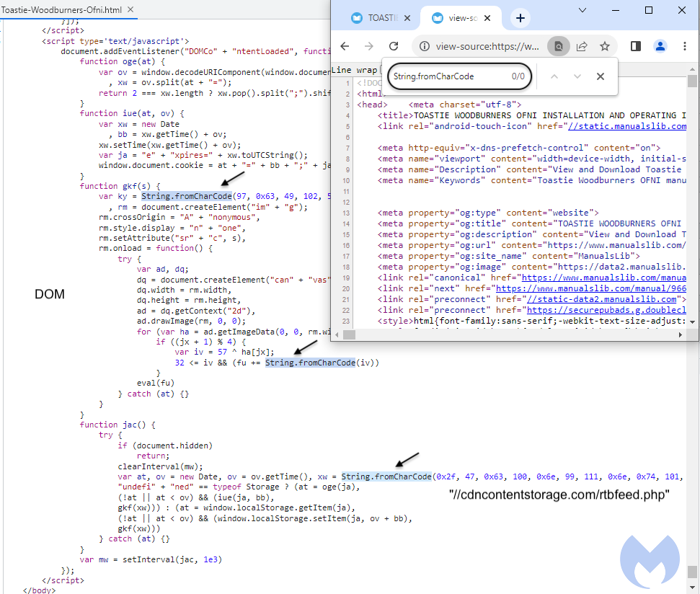Screen dimensions: 700x594
Task: Open Chrome's side panel
Action: [636, 46]
